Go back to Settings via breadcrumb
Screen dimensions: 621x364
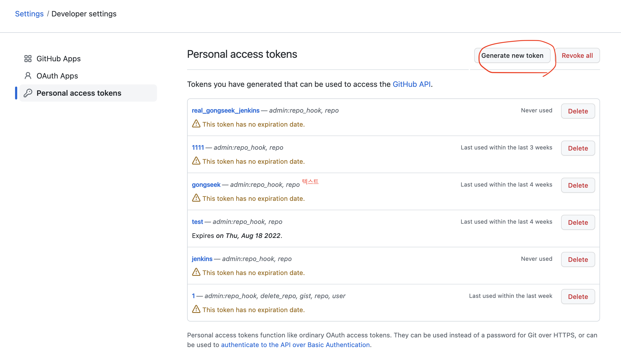29,14
